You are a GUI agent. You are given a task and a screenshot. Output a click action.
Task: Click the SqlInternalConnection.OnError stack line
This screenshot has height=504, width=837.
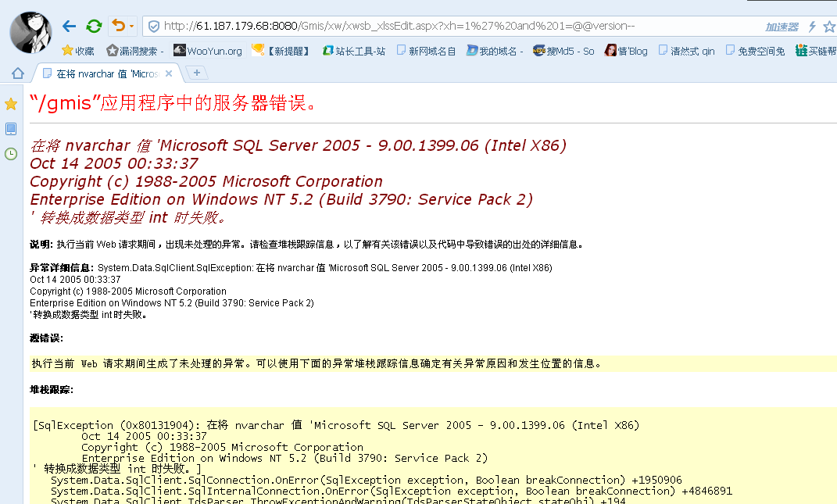pyautogui.click(x=392, y=491)
